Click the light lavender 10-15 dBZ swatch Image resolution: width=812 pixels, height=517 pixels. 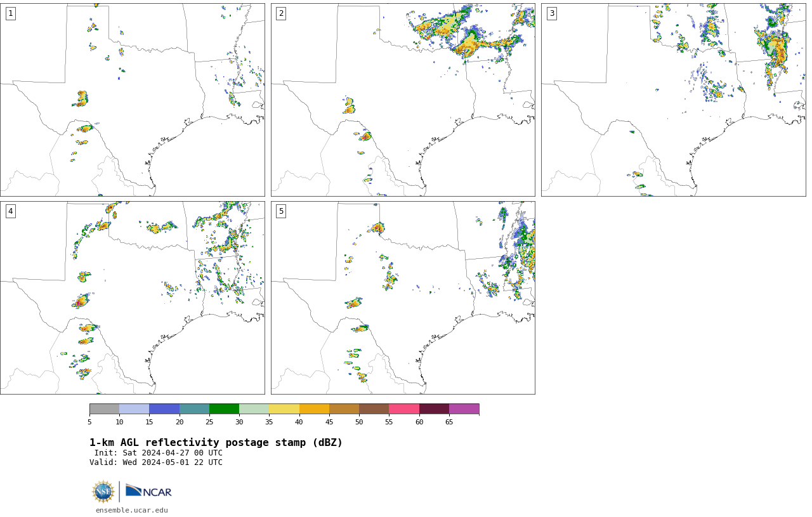click(134, 409)
